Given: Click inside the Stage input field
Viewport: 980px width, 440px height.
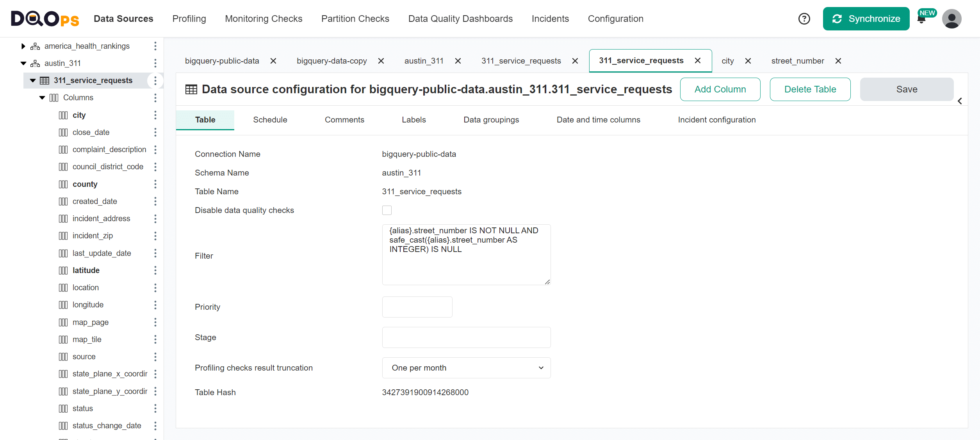Looking at the screenshot, I should [466, 337].
